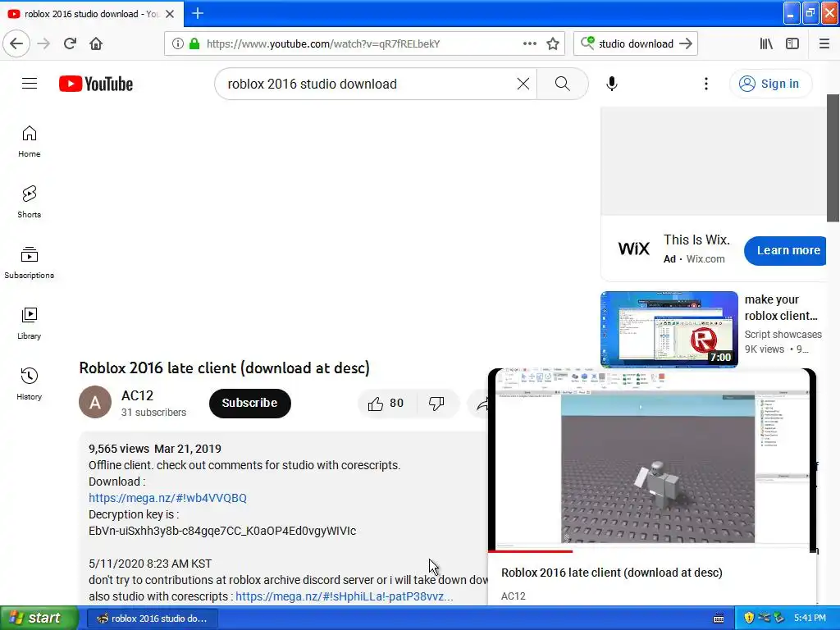Click Learn more on Wix ad

[x=785, y=250]
